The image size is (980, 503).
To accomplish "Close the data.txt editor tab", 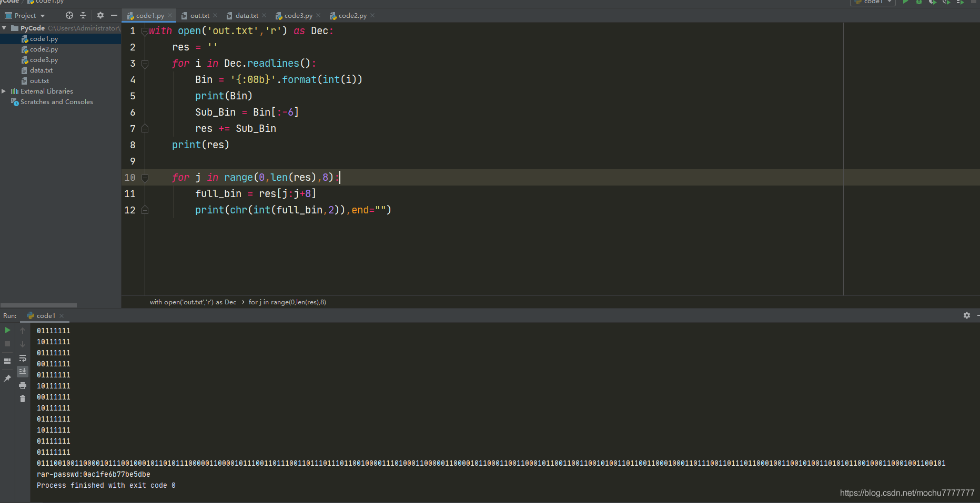I will point(264,16).
